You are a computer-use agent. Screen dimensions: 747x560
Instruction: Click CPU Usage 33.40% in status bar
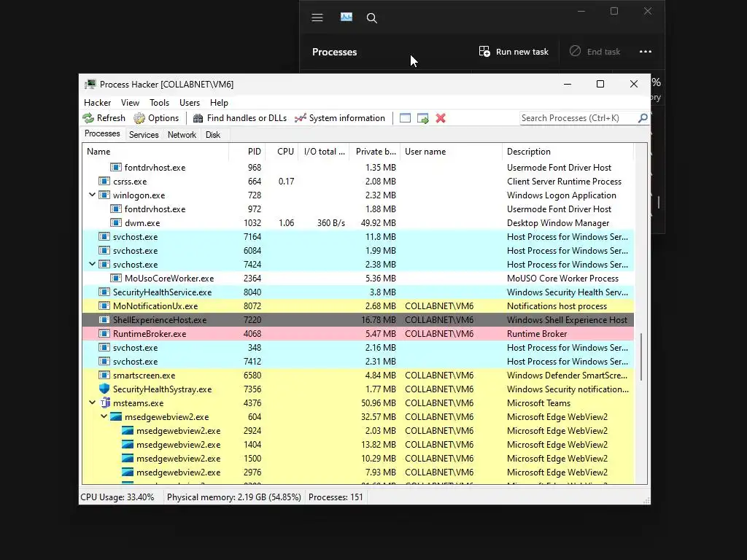(x=117, y=497)
